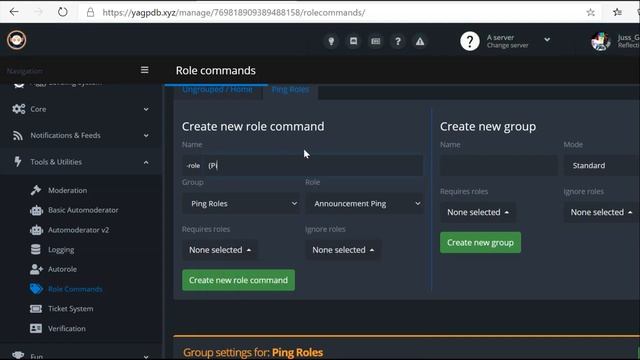Click the Verification ID card icon
640x360 pixels.
click(36, 328)
